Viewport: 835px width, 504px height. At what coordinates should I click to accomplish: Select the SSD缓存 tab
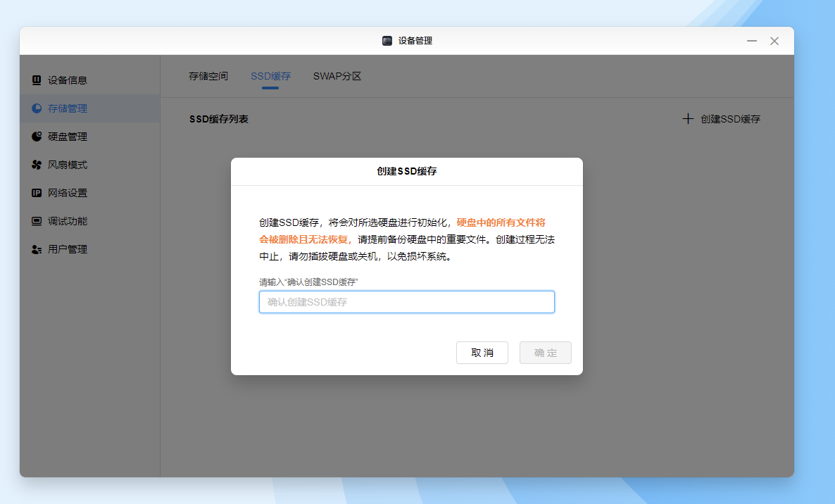tap(270, 76)
